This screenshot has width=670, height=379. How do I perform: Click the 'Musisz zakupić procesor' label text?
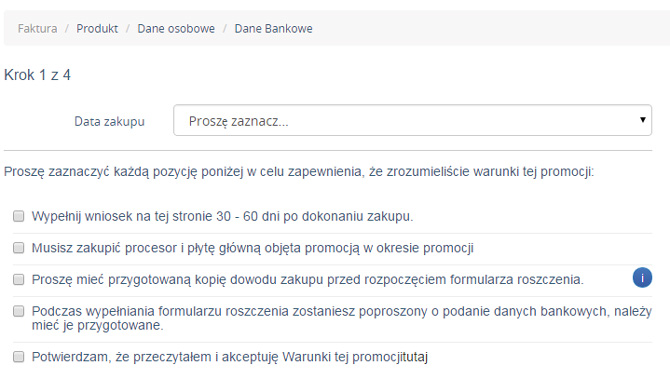coord(253,248)
